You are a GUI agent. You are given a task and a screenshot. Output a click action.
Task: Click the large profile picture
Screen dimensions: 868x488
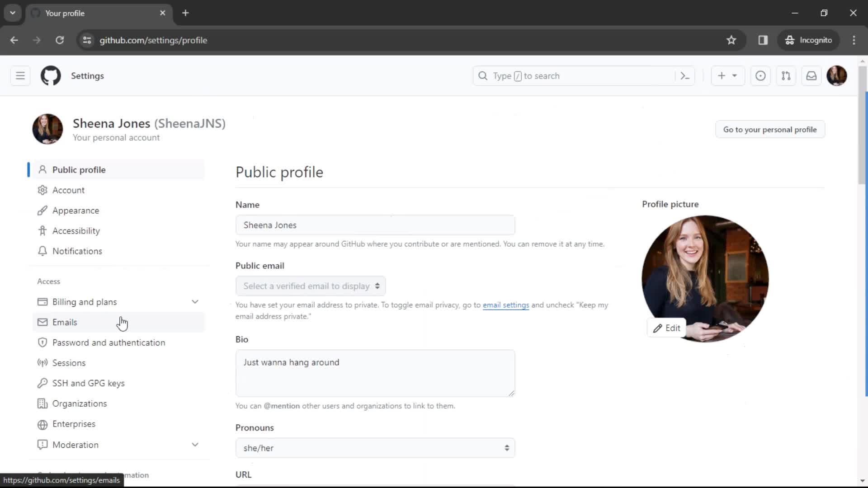pos(705,279)
